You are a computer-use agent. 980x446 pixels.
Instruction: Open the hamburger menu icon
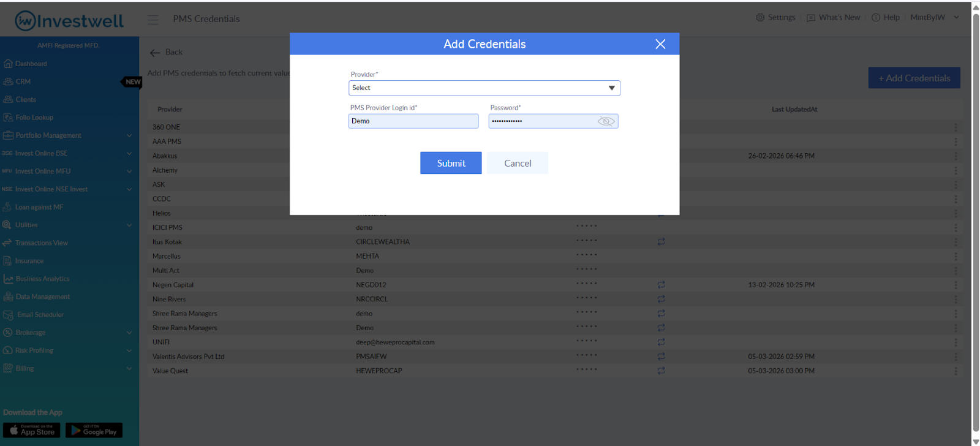[x=153, y=20]
